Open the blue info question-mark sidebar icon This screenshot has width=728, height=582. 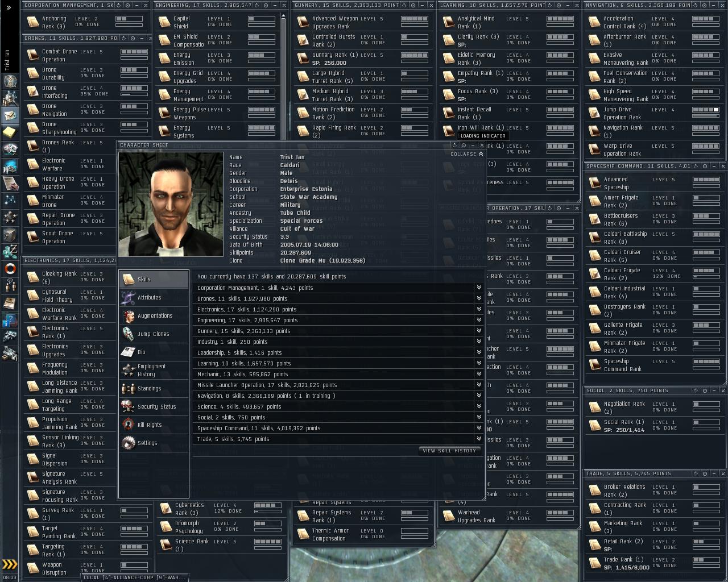(10, 320)
